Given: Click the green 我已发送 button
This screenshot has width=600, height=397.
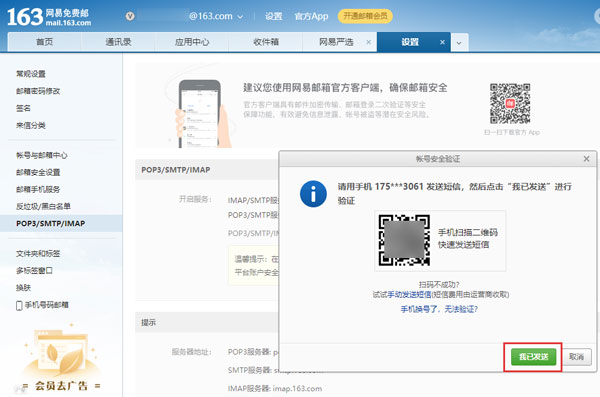Looking at the screenshot, I should tap(533, 357).
